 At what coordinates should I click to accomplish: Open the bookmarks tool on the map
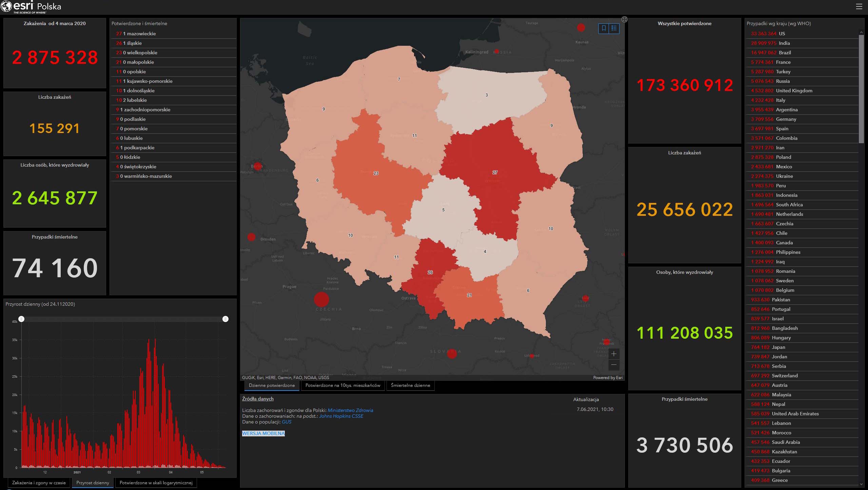(604, 28)
